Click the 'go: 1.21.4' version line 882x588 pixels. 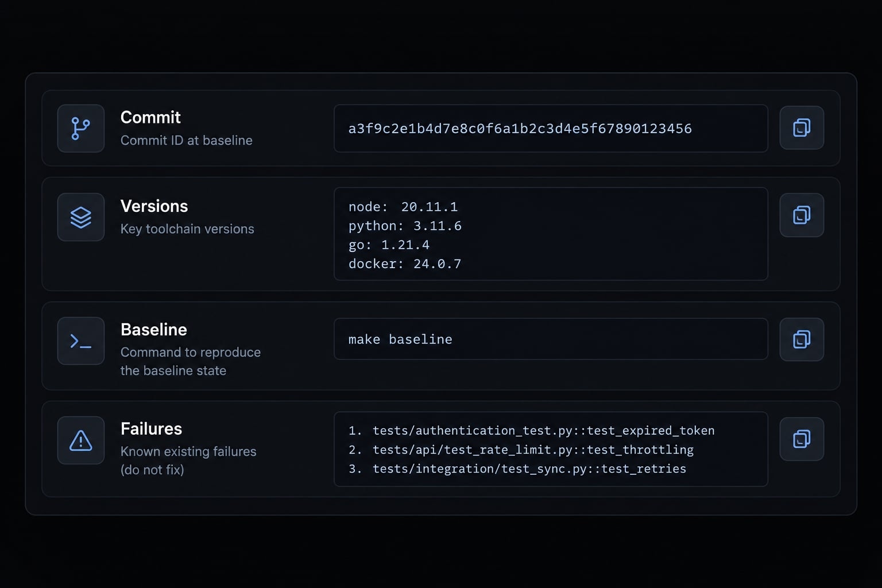click(389, 245)
